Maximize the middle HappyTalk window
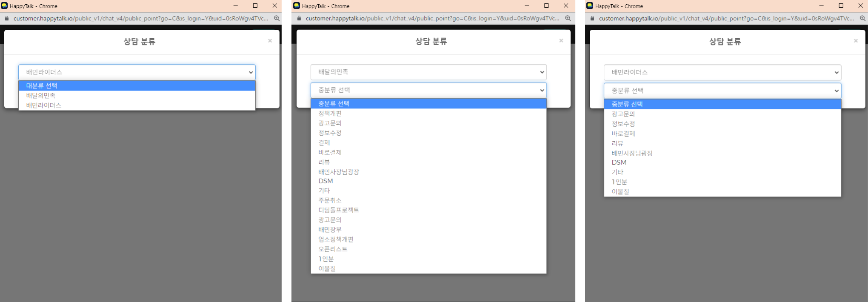This screenshot has width=868, height=302. tap(546, 6)
